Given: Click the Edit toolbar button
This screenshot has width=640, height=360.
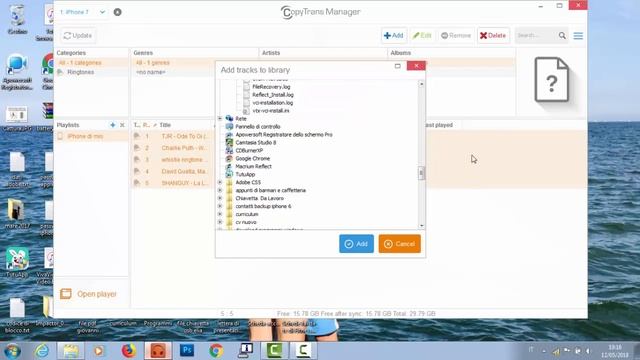Looking at the screenshot, I should [x=422, y=36].
